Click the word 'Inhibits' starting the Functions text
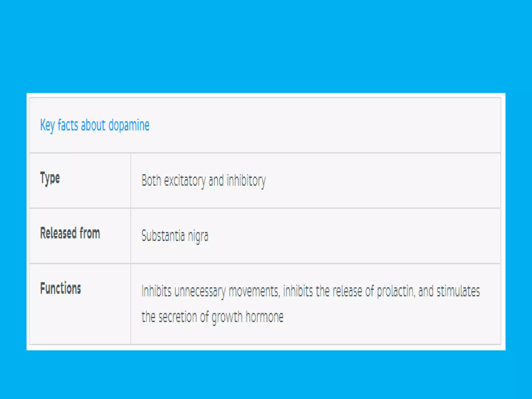 point(156,291)
